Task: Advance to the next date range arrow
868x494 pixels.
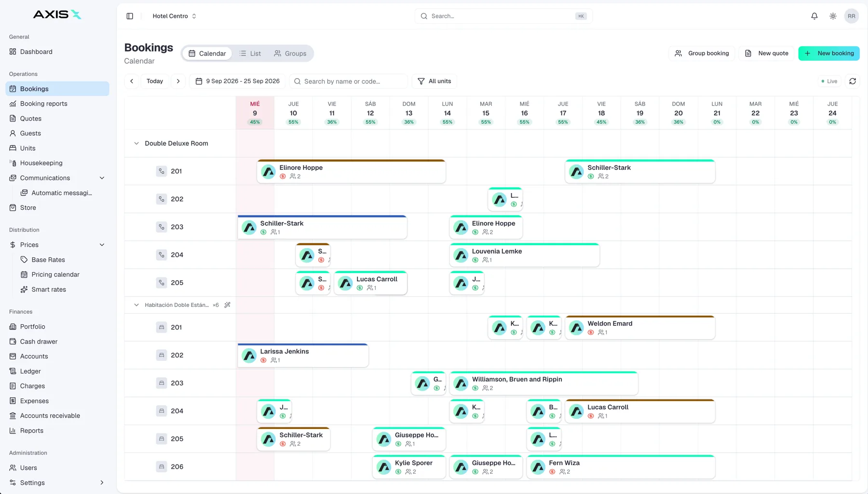Action: pos(178,81)
